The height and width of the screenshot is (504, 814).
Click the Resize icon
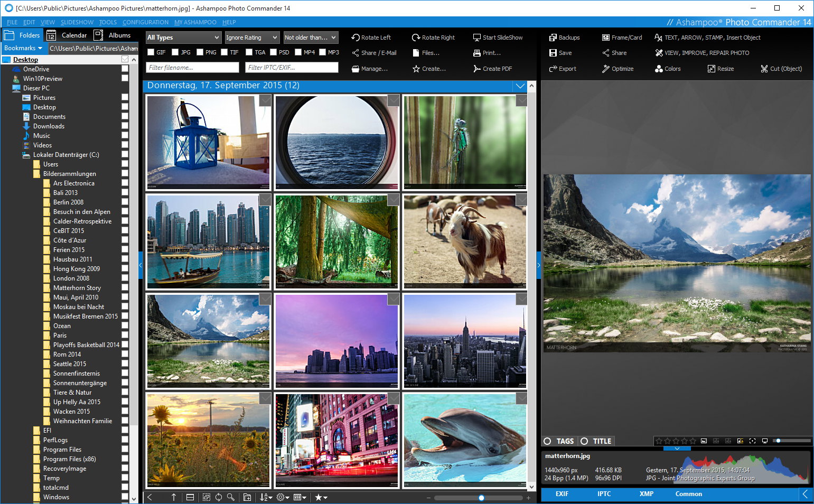[x=712, y=69]
